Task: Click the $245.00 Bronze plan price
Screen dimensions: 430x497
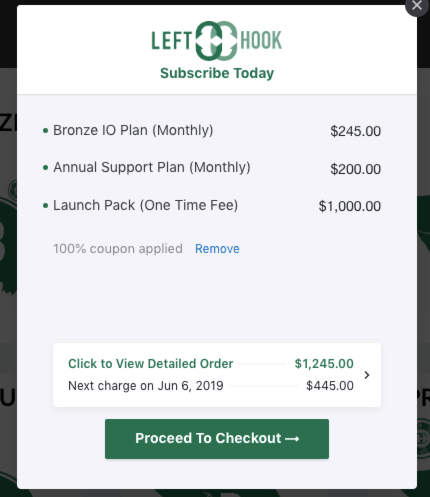Action: pos(355,131)
